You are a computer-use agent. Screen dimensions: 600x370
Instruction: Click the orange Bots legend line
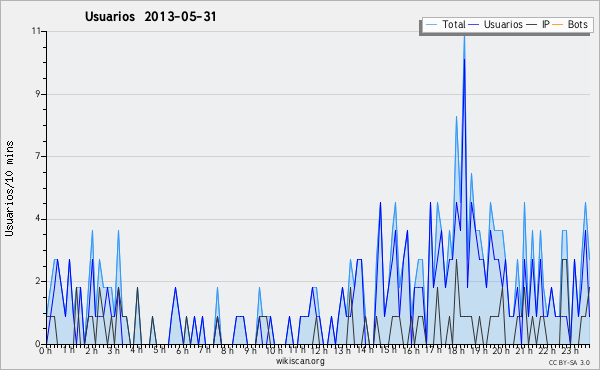pos(558,25)
